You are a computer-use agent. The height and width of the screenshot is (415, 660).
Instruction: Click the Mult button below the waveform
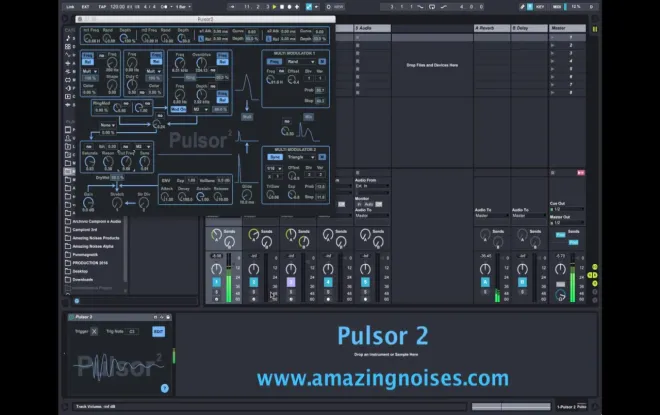(247, 117)
